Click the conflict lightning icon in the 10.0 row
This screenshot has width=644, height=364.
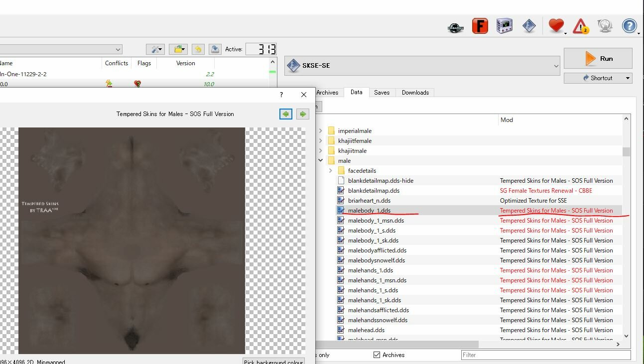point(109,84)
